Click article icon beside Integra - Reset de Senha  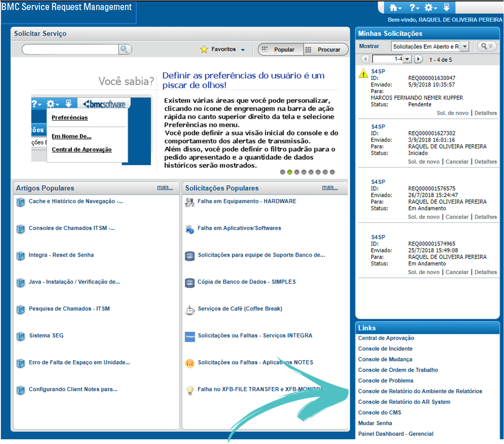coord(20,256)
